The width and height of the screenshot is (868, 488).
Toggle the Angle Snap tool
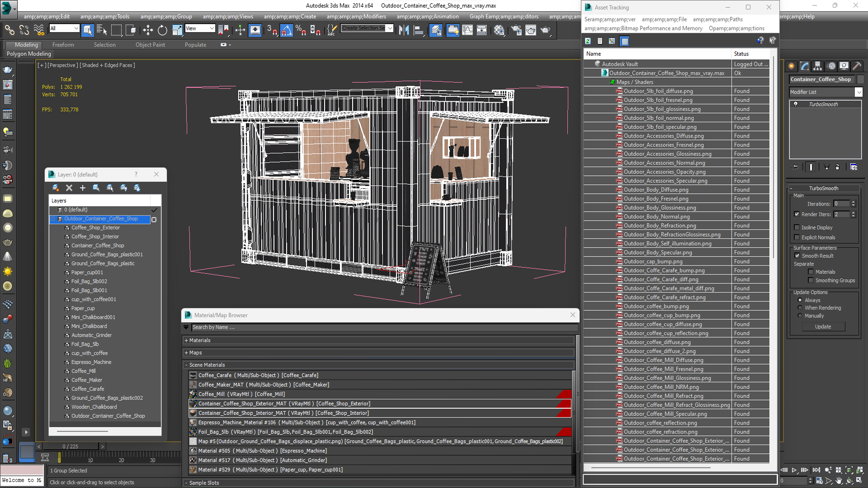tap(286, 30)
